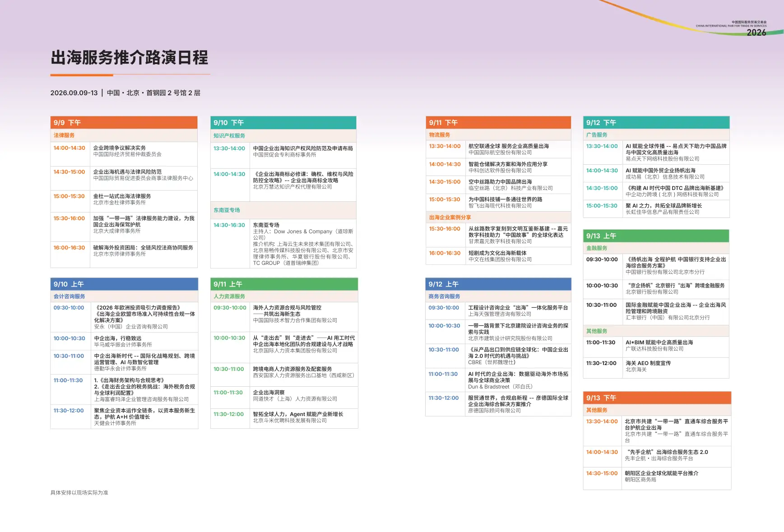Select the session 金杜一站式出海法律服务
Image resolution: width=784 pixels, height=532 pixels.
click(x=122, y=196)
